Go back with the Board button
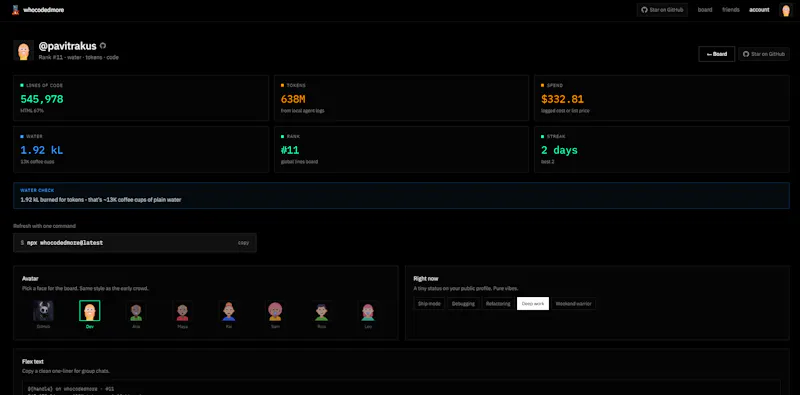The width and height of the screenshot is (800, 395). (x=716, y=54)
